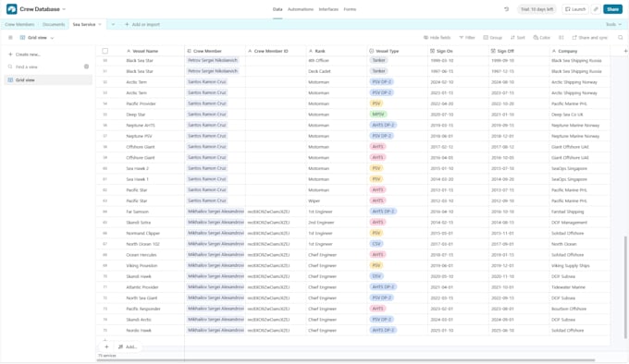
Task: Open the Documents table tab
Action: click(54, 24)
